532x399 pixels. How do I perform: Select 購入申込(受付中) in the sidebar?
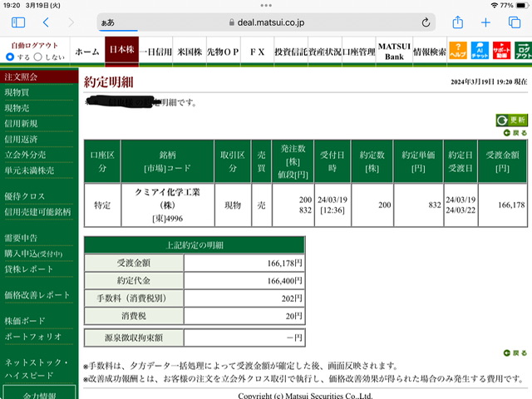click(x=33, y=254)
